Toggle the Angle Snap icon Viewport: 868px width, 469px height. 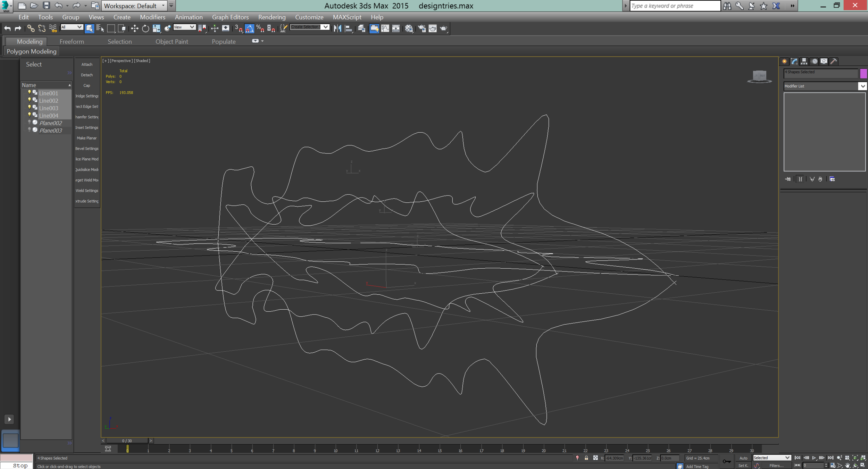coord(249,28)
